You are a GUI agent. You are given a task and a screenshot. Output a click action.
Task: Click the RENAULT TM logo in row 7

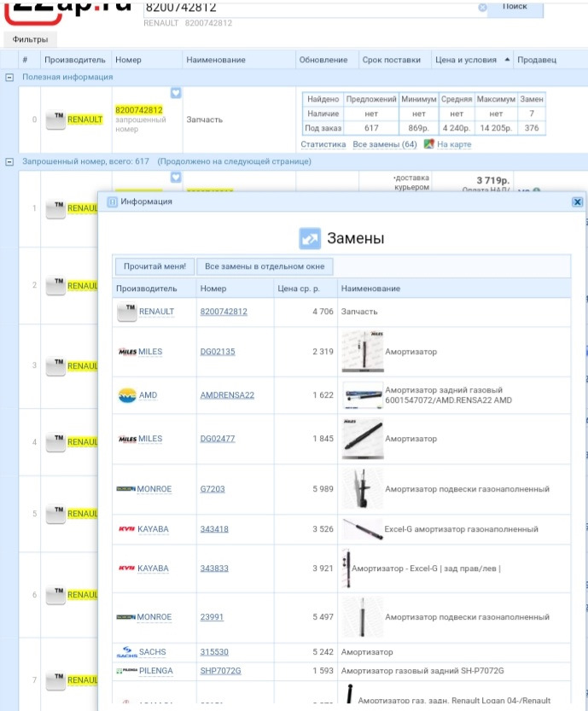tap(55, 680)
